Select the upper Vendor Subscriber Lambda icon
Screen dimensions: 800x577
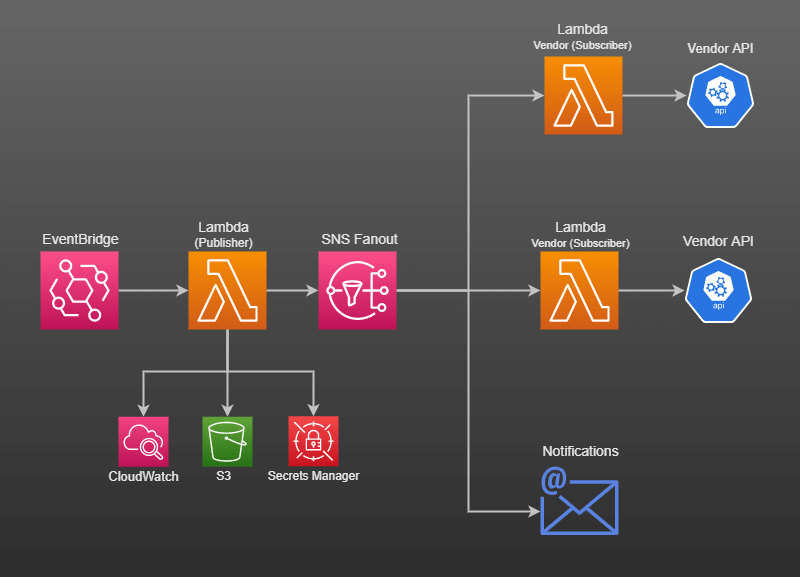coord(583,95)
